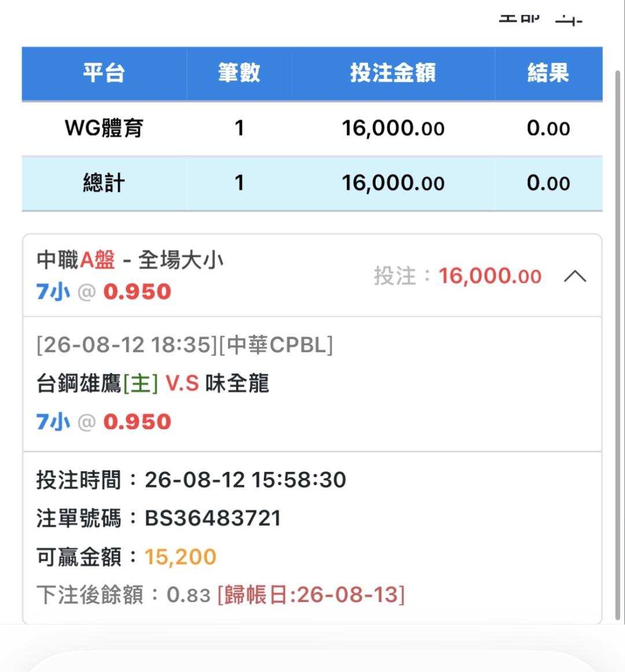Click the 投注金額 column header
The width and height of the screenshot is (625, 672).
tap(393, 73)
